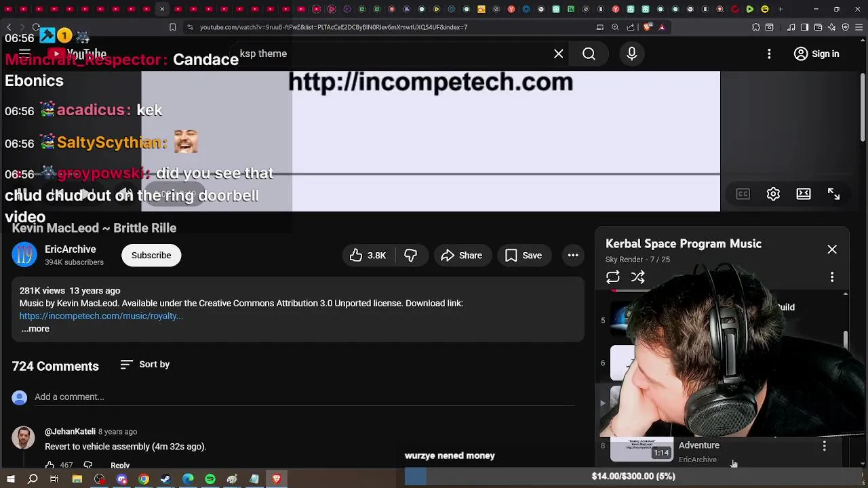Screen dimensions: 868x488
Task: Click the browser address bar URL
Action: (x=334, y=27)
